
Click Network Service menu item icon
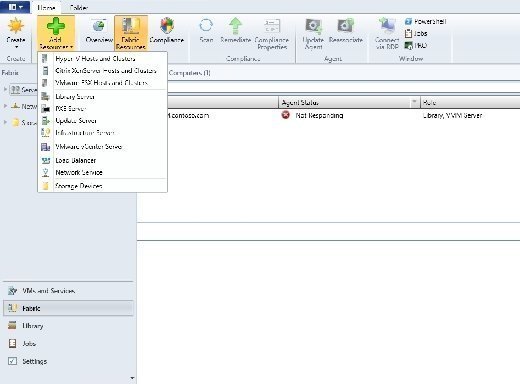click(x=45, y=173)
